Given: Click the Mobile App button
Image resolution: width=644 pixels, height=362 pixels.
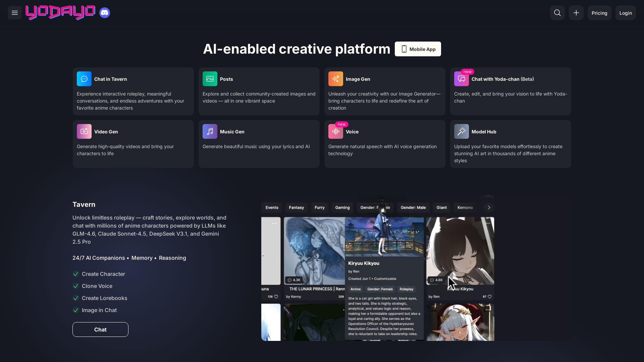Looking at the screenshot, I should click(418, 49).
